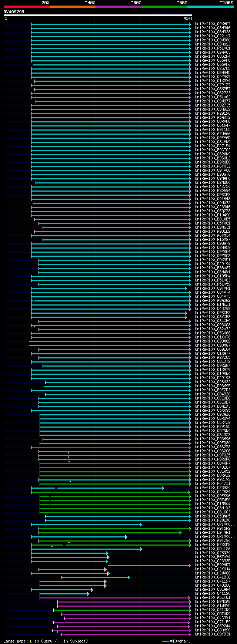Open hit UniRef100_Q9SCB2

(x=213, y=313)
